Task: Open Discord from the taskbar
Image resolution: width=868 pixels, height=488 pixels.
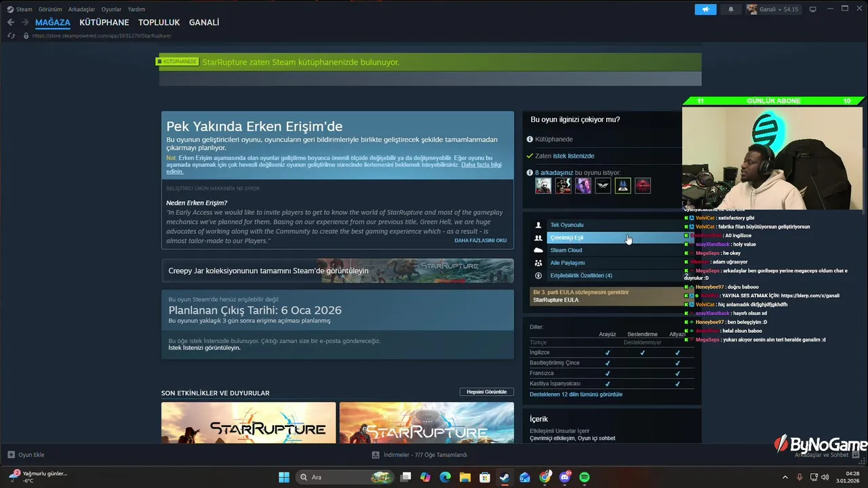Action: [564, 477]
